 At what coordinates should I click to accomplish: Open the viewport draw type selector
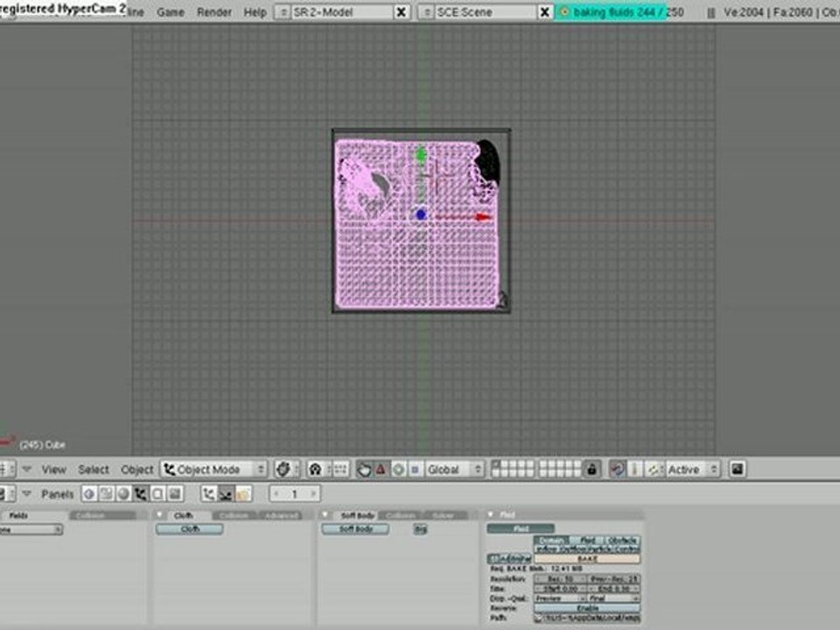tap(287, 469)
